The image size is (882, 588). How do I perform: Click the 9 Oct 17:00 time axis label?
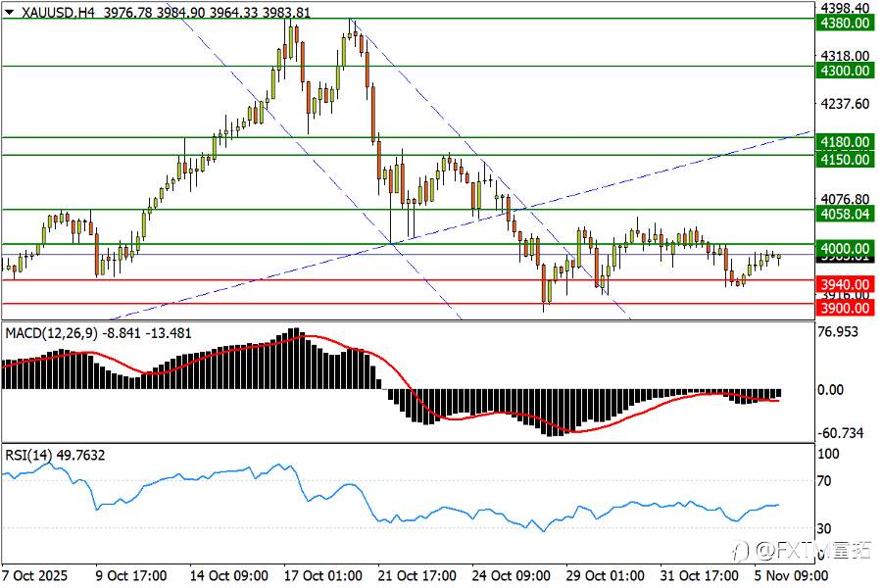(x=131, y=576)
